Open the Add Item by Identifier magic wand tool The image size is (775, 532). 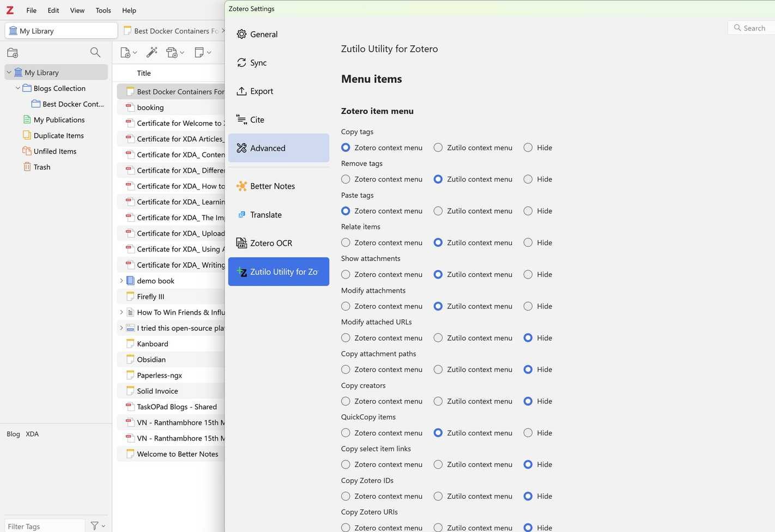(152, 52)
